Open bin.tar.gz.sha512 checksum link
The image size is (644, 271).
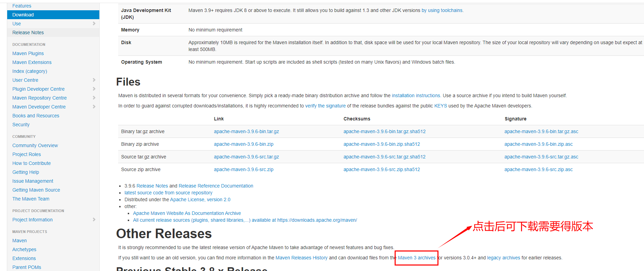[384, 131]
